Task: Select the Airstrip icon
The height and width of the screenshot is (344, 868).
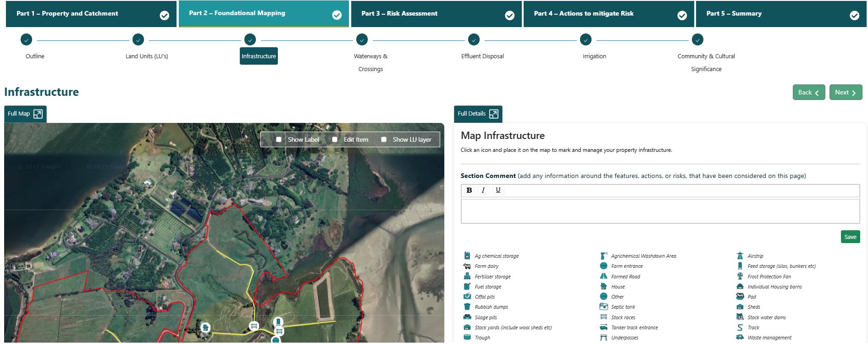Action: [x=740, y=256]
